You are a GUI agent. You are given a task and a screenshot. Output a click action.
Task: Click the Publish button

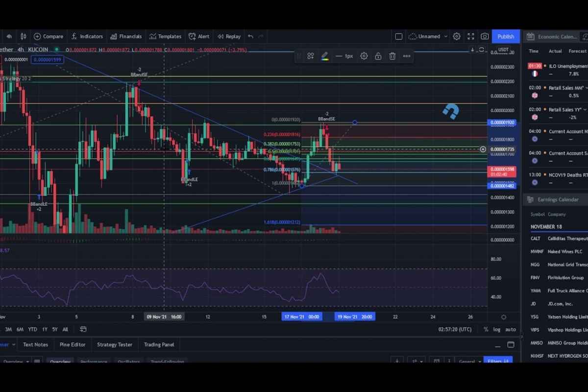(x=506, y=36)
